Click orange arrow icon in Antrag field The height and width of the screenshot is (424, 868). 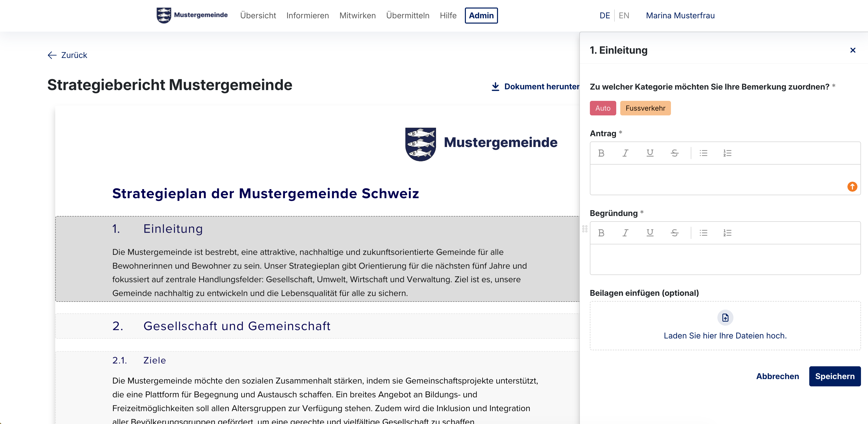click(x=852, y=187)
